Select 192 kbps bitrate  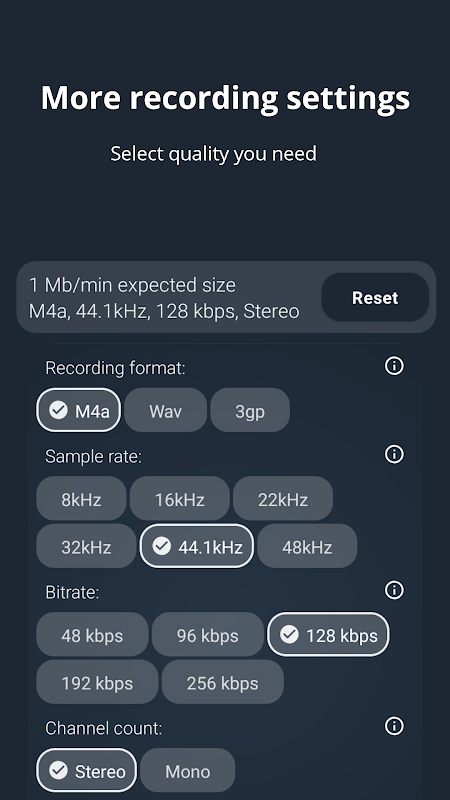click(97, 682)
